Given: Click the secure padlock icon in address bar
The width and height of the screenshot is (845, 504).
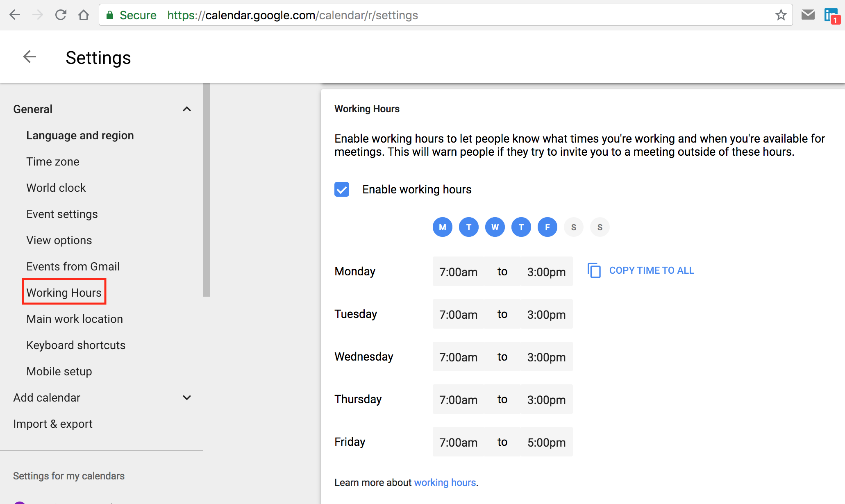Looking at the screenshot, I should coord(110,15).
